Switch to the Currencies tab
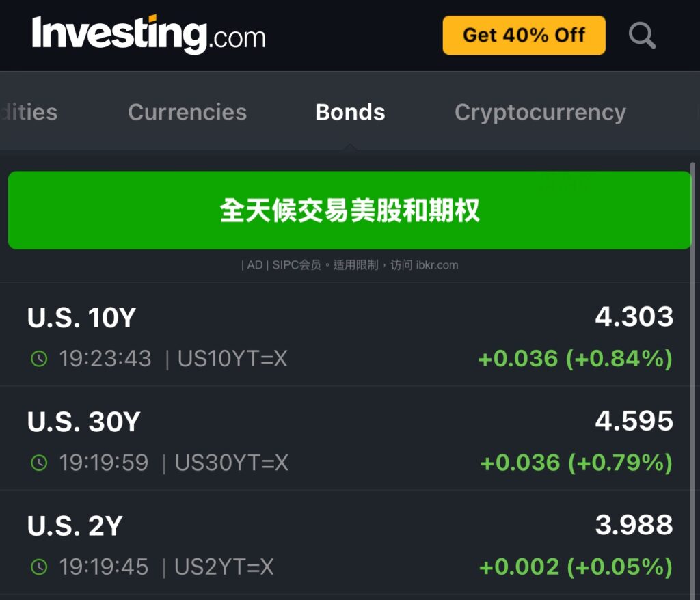This screenshot has width=700, height=600. pyautogui.click(x=187, y=112)
